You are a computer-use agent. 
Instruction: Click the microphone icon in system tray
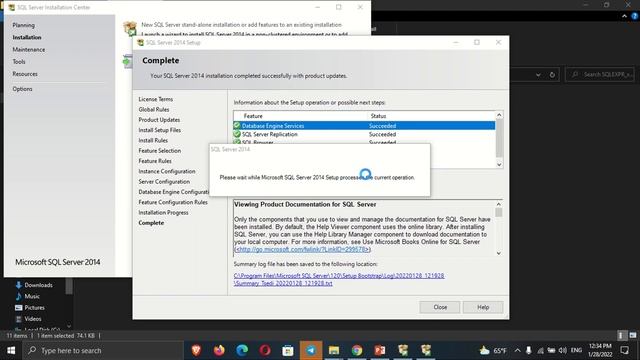pos(529,350)
